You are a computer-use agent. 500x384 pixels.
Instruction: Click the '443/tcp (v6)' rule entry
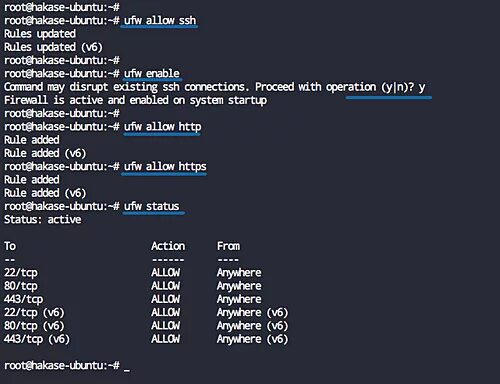(x=37, y=339)
